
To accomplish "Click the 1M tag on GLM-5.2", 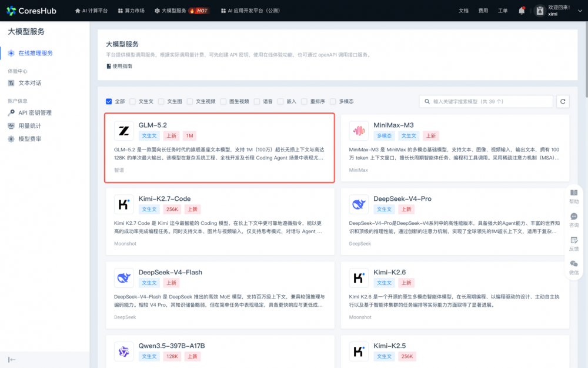I will tap(190, 135).
